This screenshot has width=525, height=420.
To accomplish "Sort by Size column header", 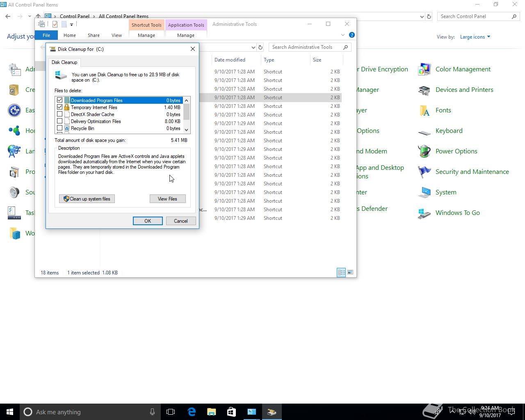I will click(x=326, y=60).
